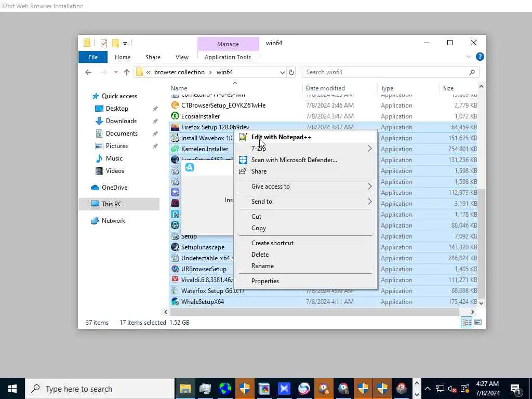Click the Microsoft Defender shield icon
Image resolution: width=532 pixels, height=399 pixels.
click(243, 160)
